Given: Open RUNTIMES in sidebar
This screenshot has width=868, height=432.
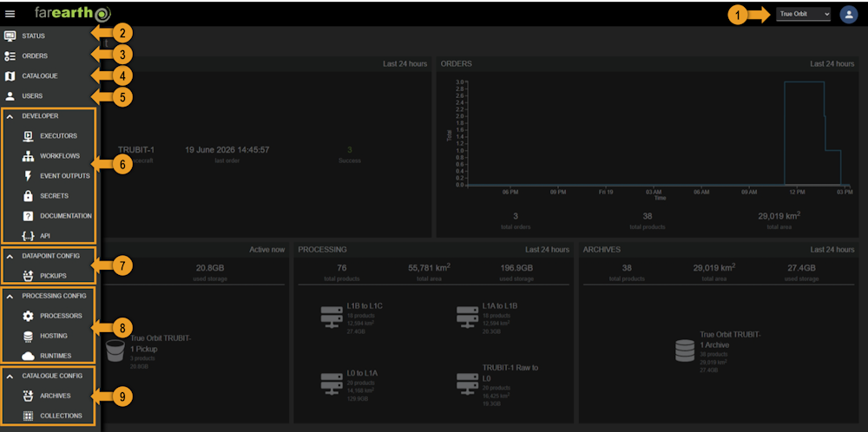Looking at the screenshot, I should (x=56, y=356).
